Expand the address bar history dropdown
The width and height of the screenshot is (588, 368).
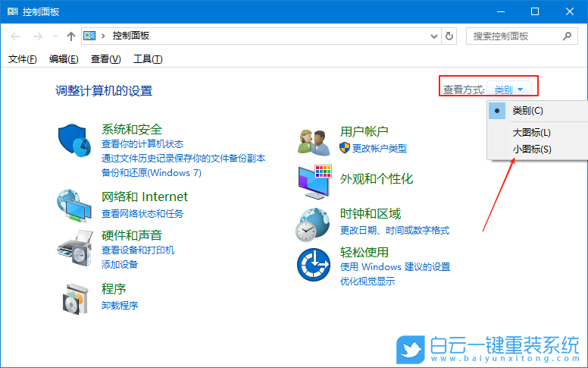pyautogui.click(x=434, y=36)
